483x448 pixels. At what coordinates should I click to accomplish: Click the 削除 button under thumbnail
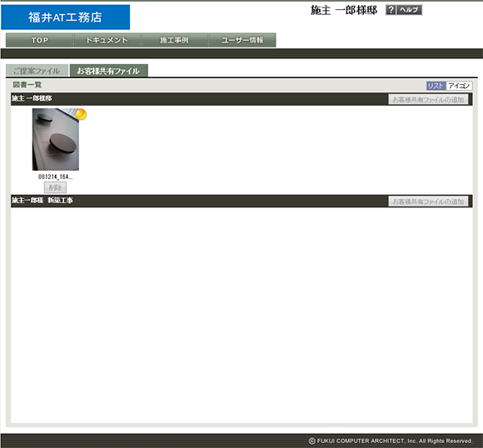[55, 187]
